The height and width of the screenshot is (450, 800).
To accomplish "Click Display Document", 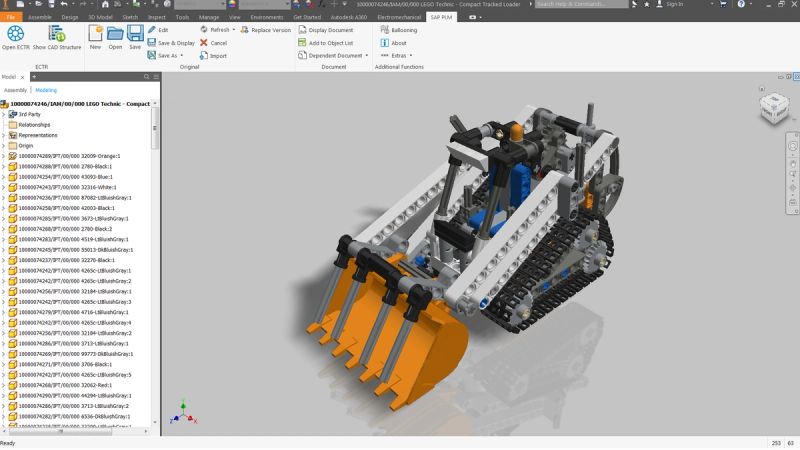I will pyautogui.click(x=326, y=30).
